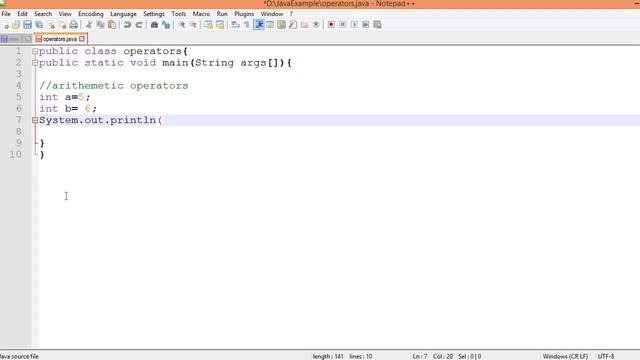Open the Plugins menu
The height and width of the screenshot is (360, 640).
point(244,14)
